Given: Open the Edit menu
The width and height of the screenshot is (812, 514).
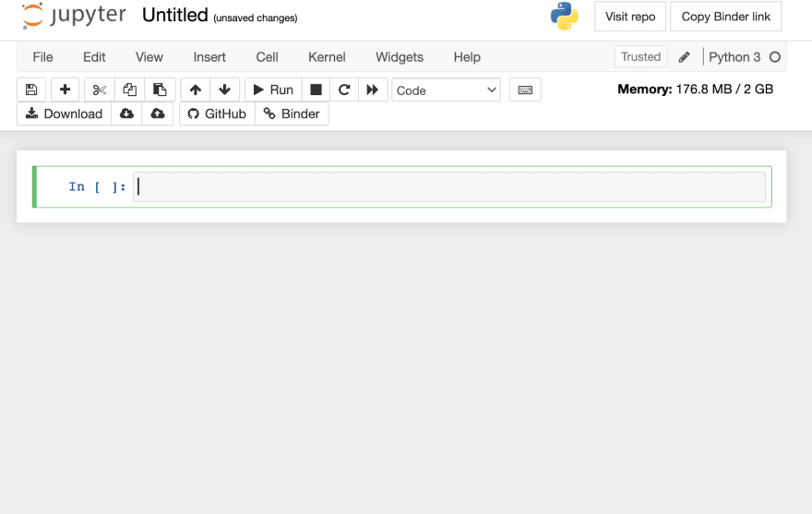Looking at the screenshot, I should 94,57.
